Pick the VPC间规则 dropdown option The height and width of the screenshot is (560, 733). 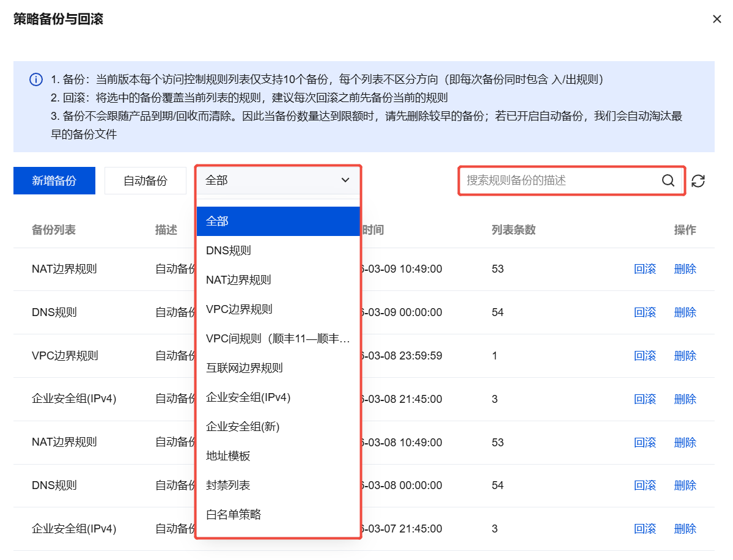pyautogui.click(x=278, y=339)
